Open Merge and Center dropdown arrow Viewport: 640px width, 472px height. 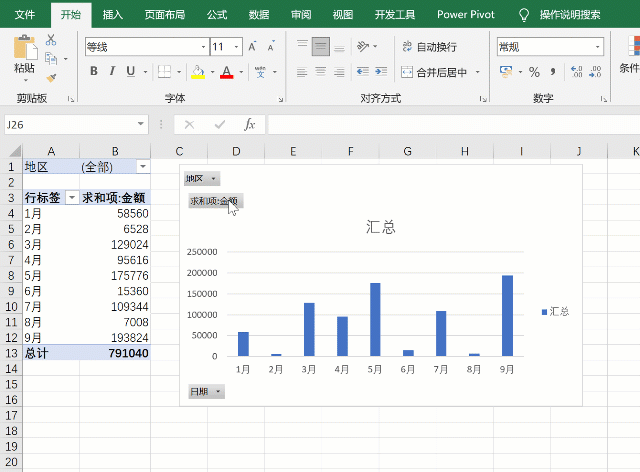478,72
